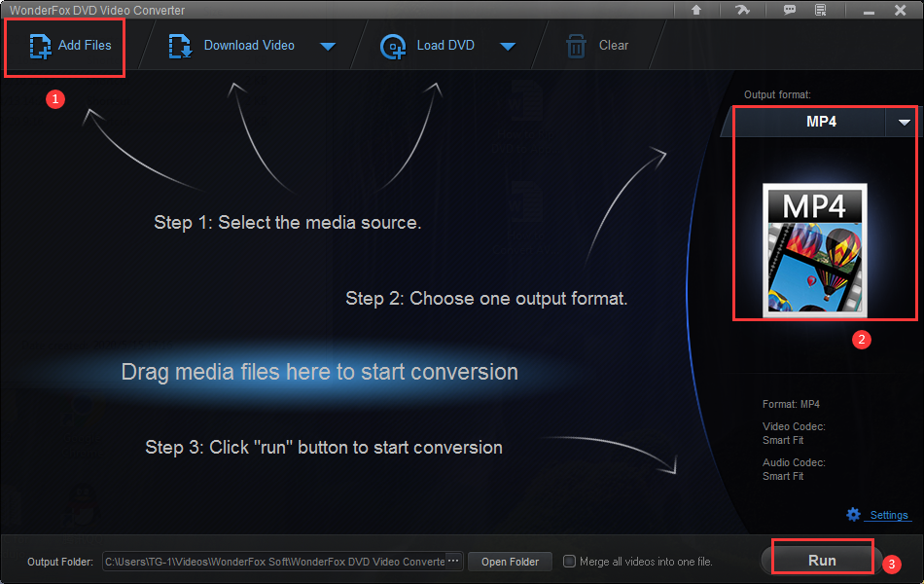924x584 pixels.
Task: Open the speech bubble feedback icon
Action: tap(789, 10)
